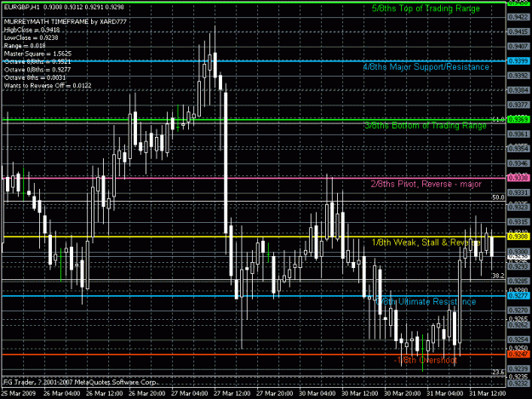Click the gray 0.9315 price axis label
This screenshot has height=399, width=532.
(518, 222)
